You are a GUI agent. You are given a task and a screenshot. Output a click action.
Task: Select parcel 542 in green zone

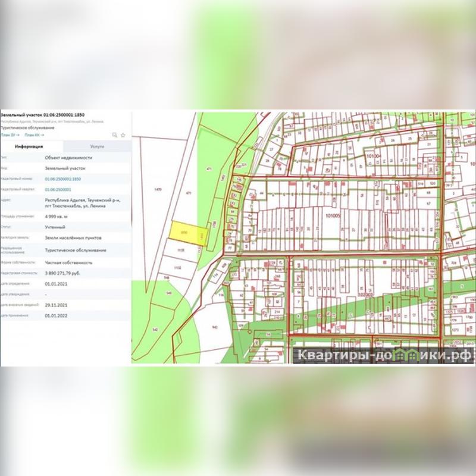pos(155,329)
